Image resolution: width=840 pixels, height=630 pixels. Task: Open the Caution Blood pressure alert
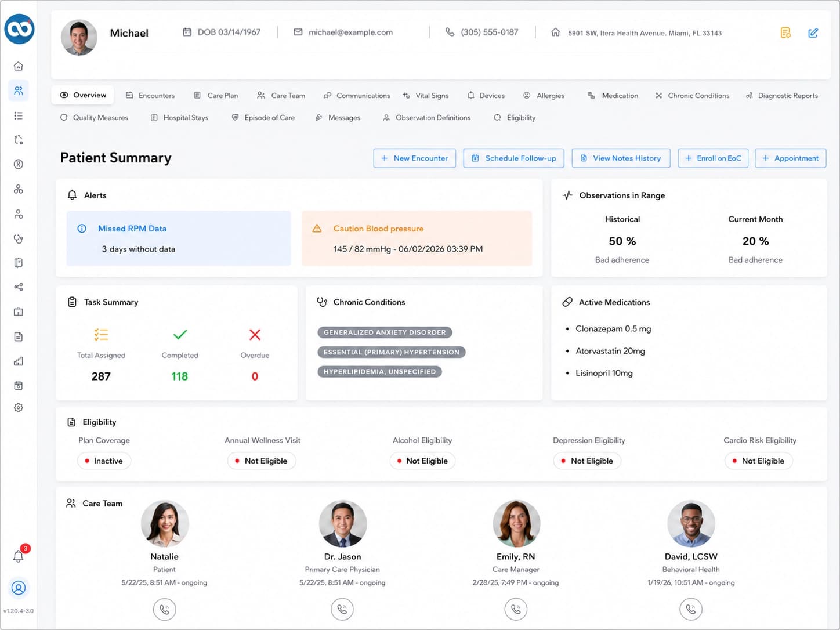pos(417,238)
